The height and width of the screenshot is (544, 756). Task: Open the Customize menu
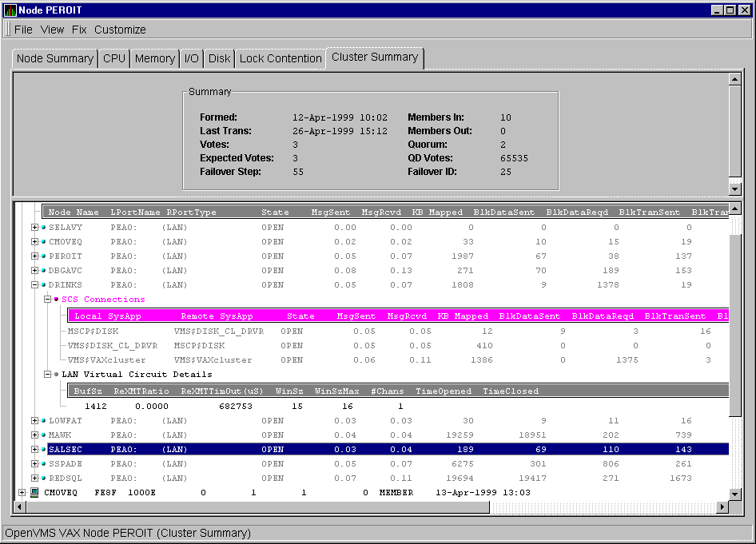coord(120,30)
